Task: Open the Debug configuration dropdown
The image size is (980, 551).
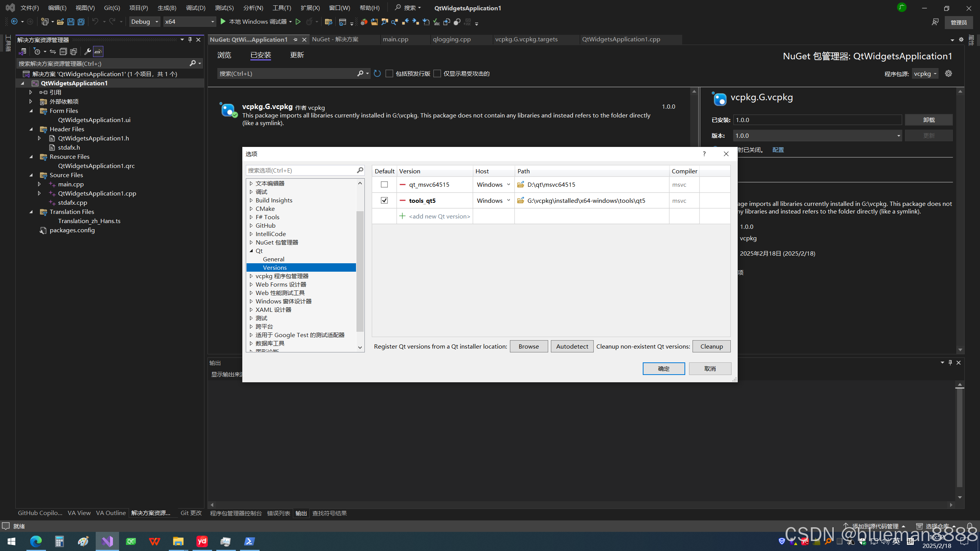Action: 144,22
